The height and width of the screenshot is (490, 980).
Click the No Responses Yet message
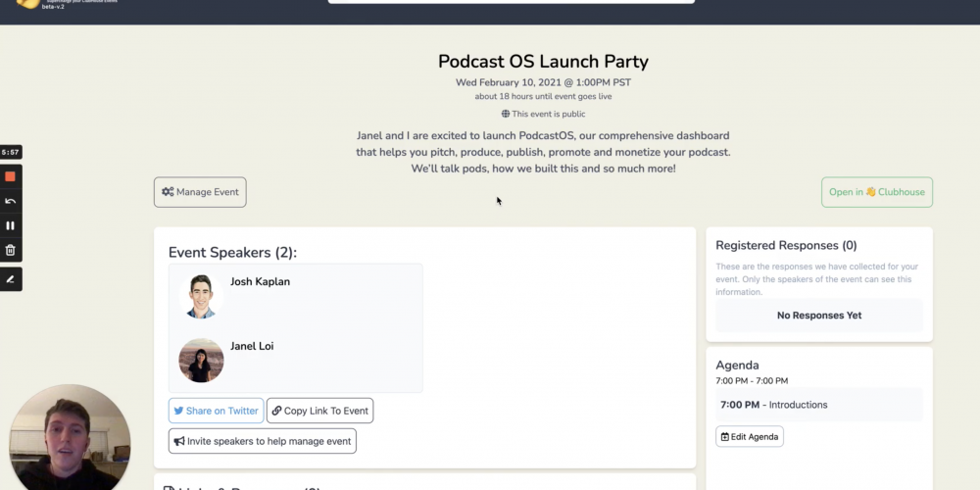[x=818, y=316]
